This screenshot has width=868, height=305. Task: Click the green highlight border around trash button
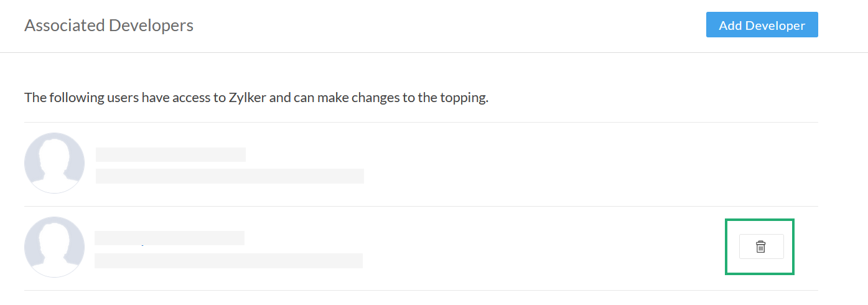pyautogui.click(x=760, y=220)
